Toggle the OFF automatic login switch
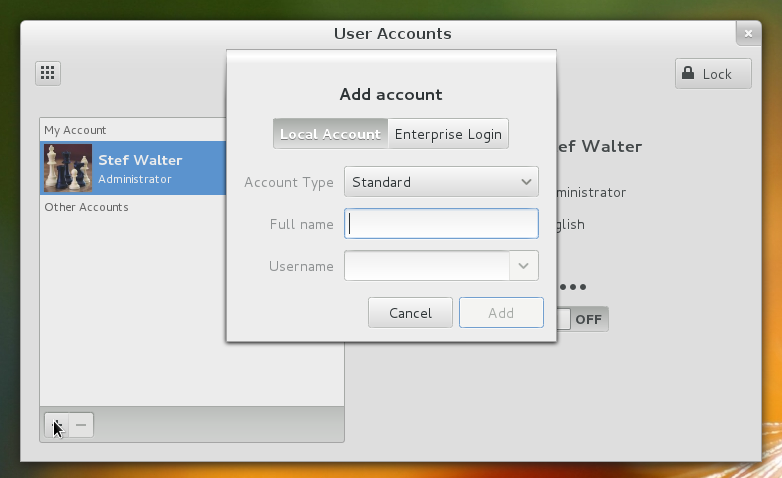Screen dimensions: 782x478 [583, 319]
